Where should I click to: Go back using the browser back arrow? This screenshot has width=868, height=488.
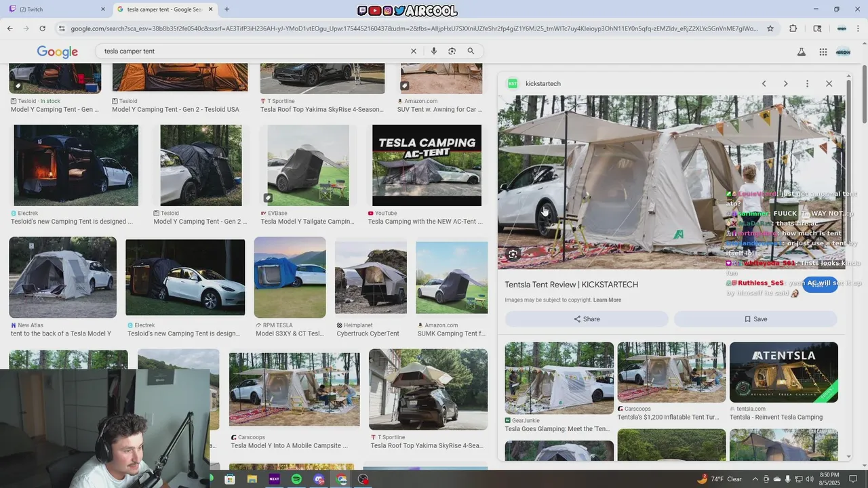click(x=9, y=28)
